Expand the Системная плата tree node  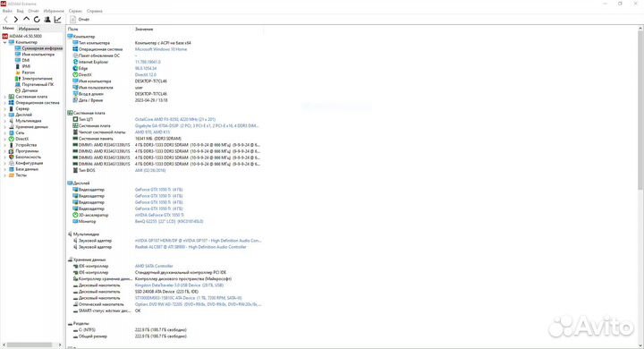[x=5, y=97]
